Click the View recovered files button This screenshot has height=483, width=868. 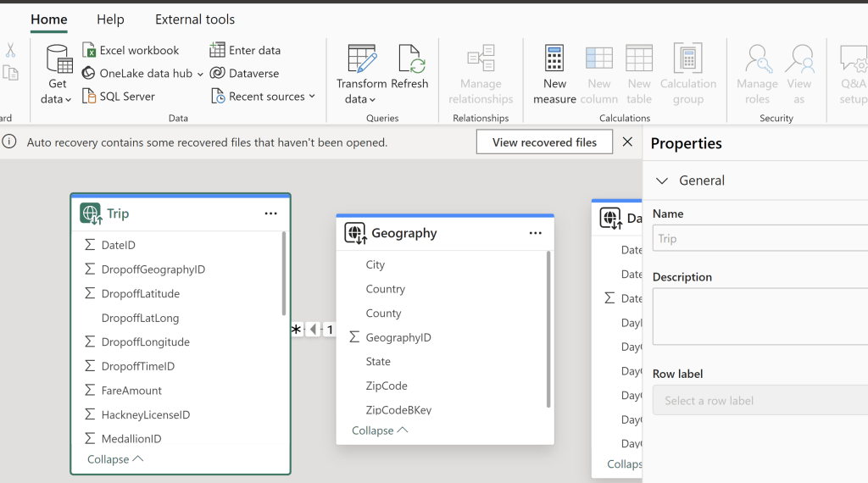544,142
